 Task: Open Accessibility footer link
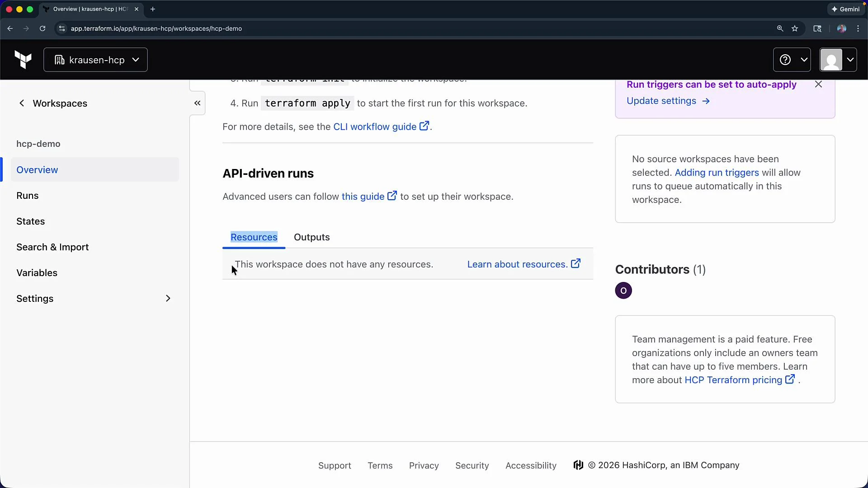click(x=531, y=465)
